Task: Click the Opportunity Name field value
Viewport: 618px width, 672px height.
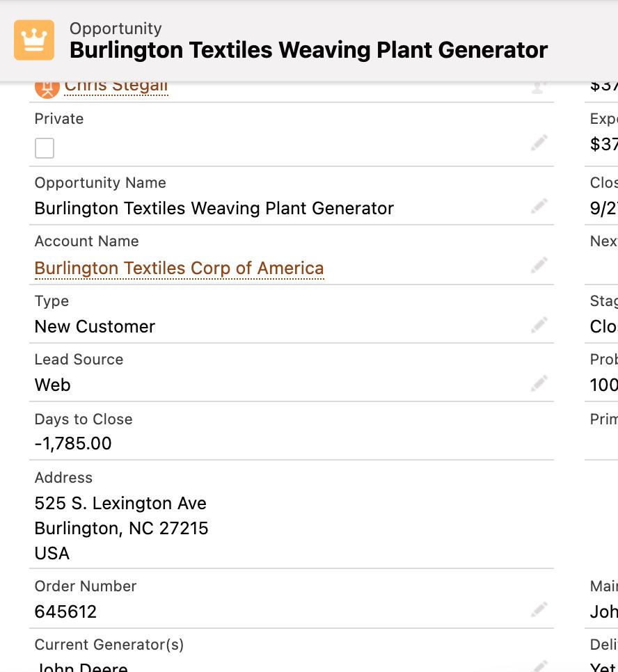Action: tap(214, 208)
